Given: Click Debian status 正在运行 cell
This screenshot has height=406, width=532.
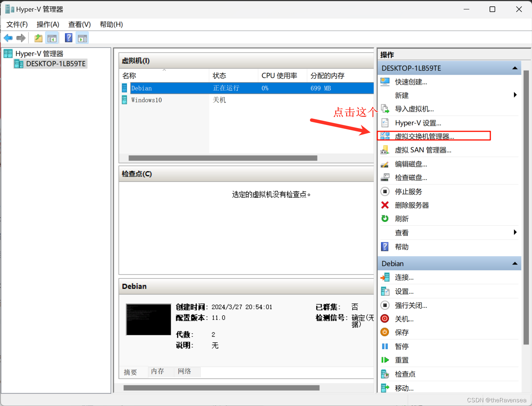Looking at the screenshot, I should (226, 88).
